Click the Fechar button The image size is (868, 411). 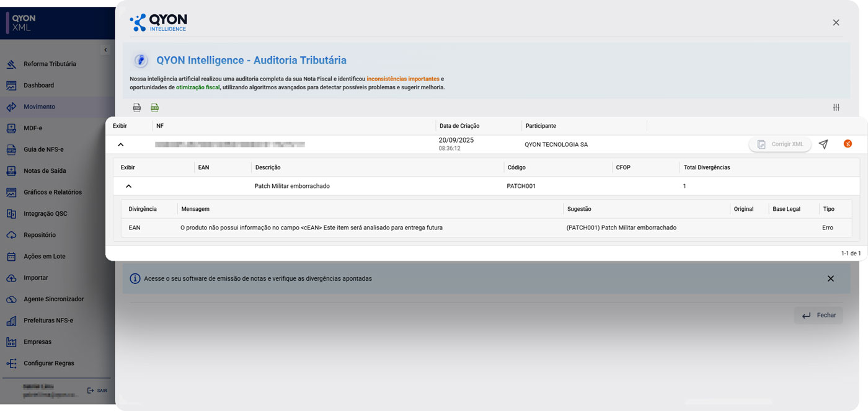click(818, 316)
